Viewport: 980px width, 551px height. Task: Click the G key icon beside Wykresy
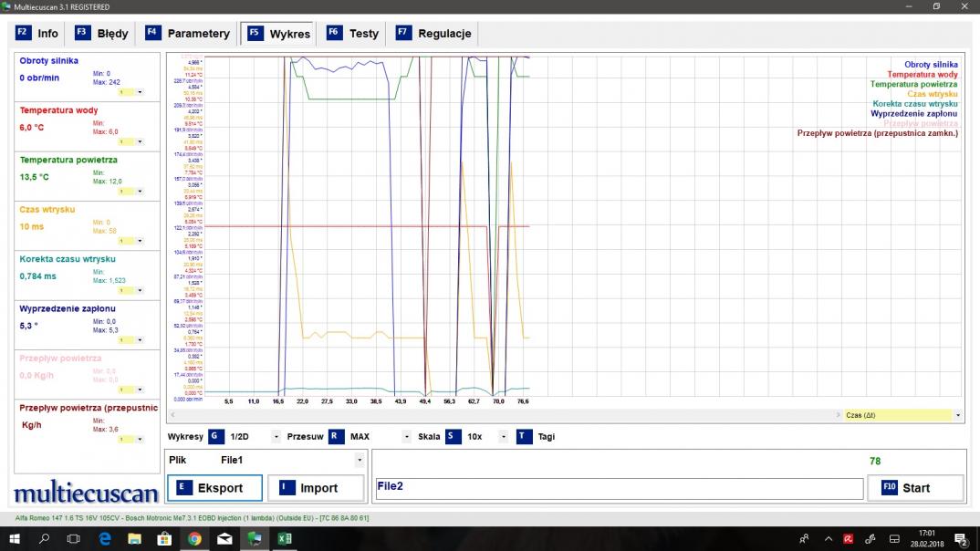tap(215, 436)
